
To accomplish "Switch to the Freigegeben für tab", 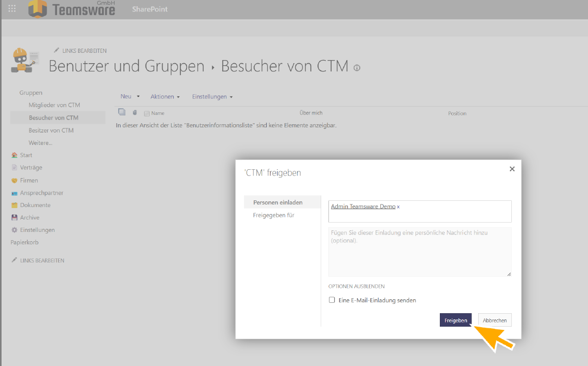I will click(x=274, y=215).
